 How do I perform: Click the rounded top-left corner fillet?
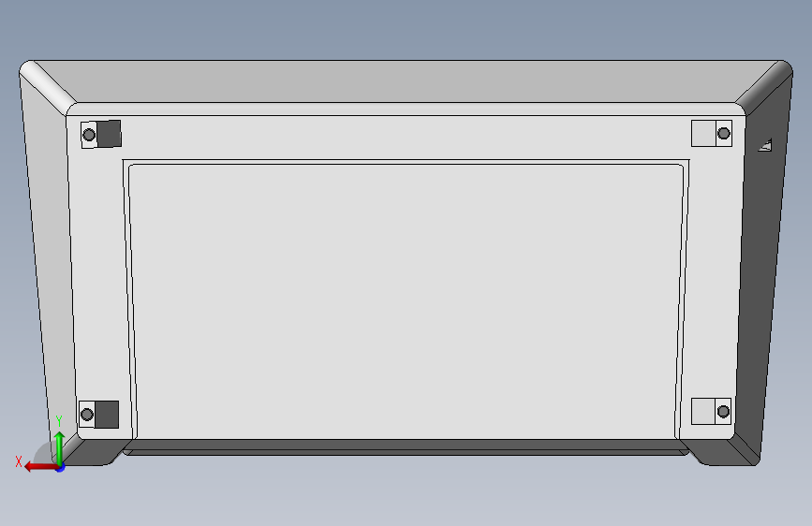[x=48, y=87]
